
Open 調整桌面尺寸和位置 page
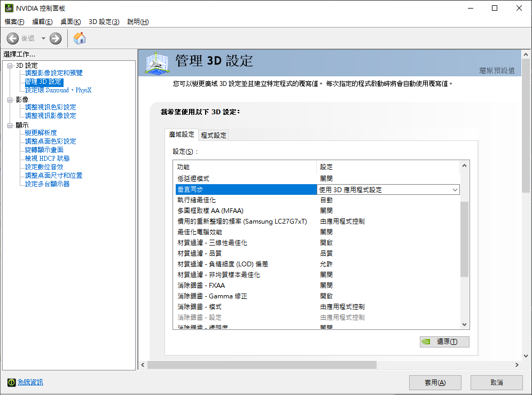point(53,175)
